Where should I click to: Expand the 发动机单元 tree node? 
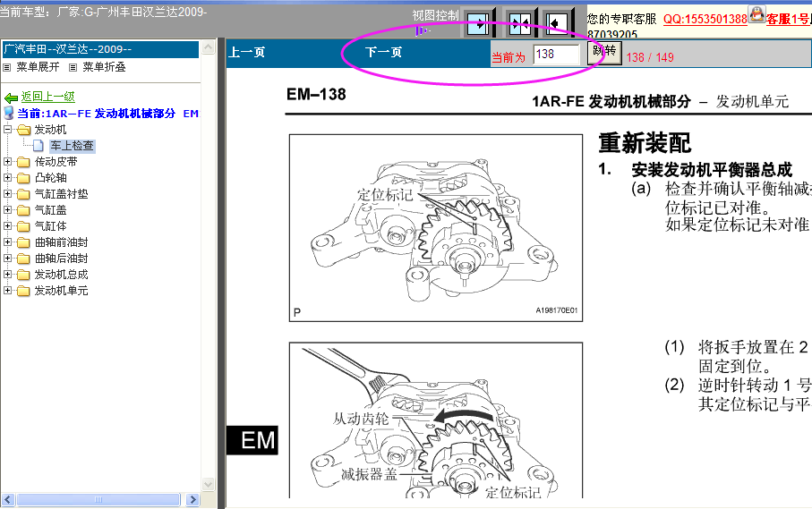coord(7,290)
